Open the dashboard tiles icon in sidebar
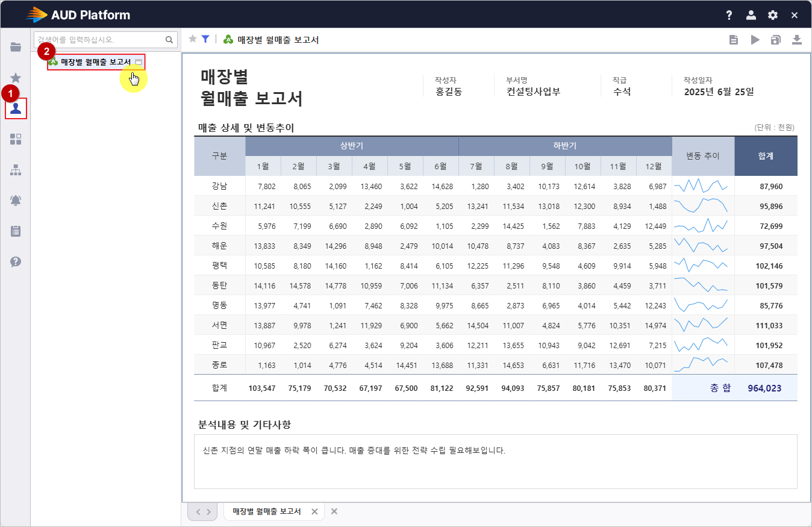 point(16,140)
